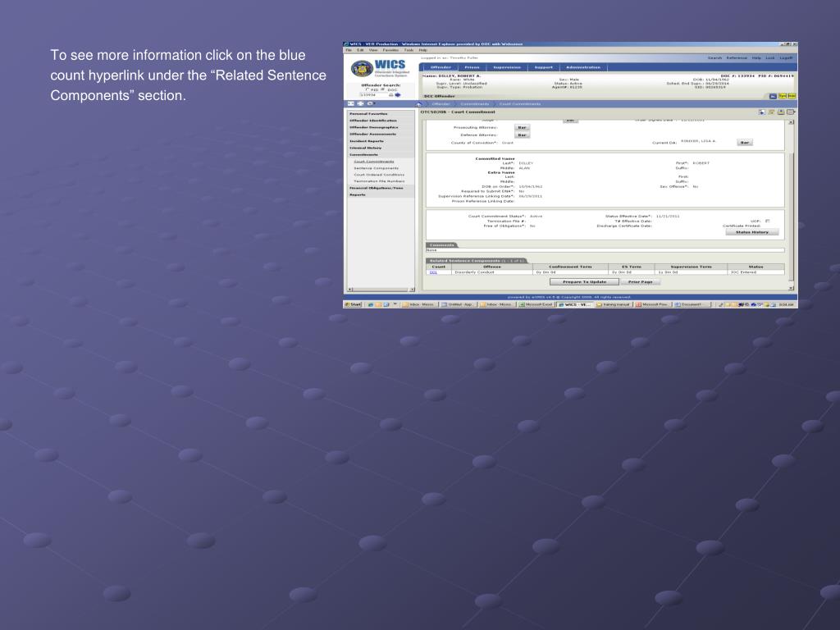
Task: Click the blue icon on DCC Offender bar
Action: coord(773,97)
